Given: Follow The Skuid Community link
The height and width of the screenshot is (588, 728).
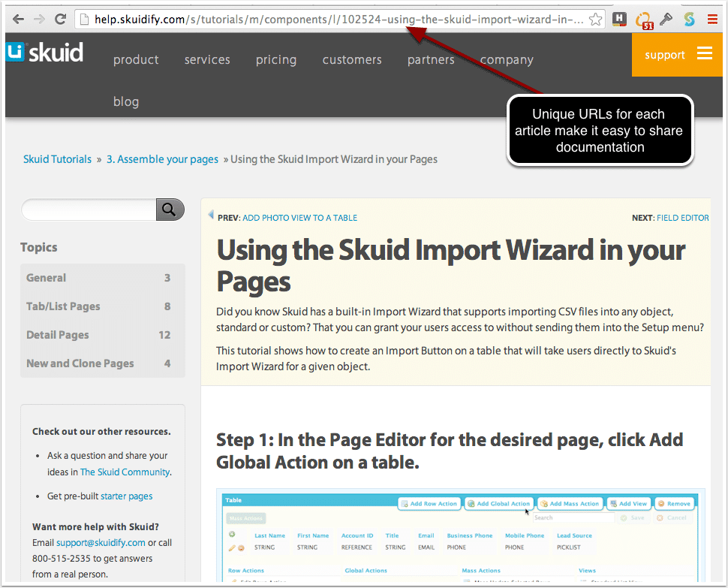Looking at the screenshot, I should click(125, 472).
